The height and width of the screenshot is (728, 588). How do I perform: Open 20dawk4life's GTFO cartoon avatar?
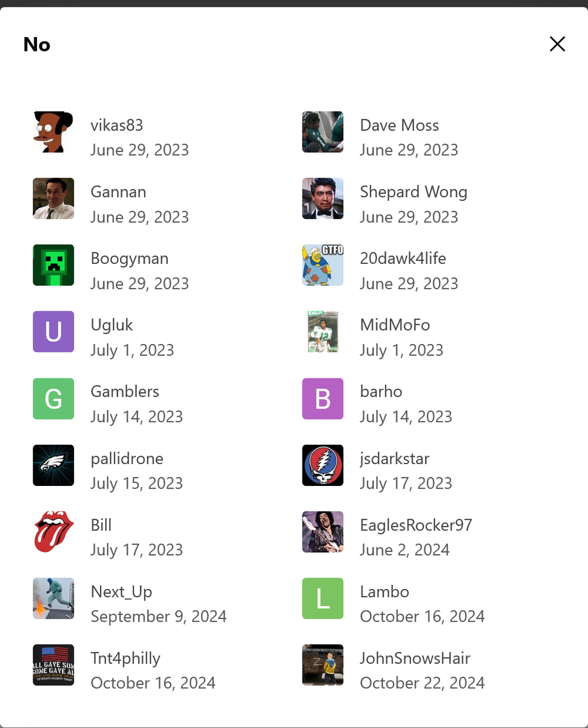[322, 265]
